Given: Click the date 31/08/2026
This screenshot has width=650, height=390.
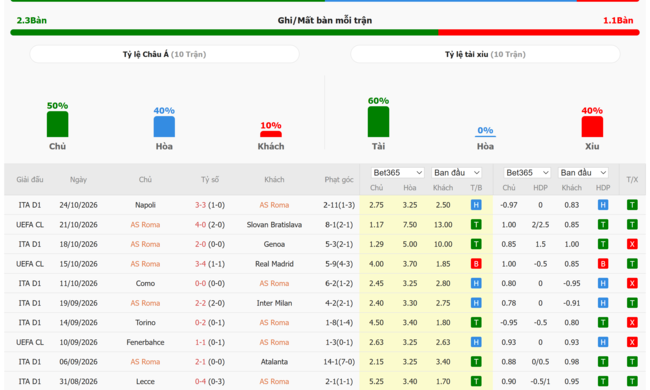Looking at the screenshot, I should (78, 381).
